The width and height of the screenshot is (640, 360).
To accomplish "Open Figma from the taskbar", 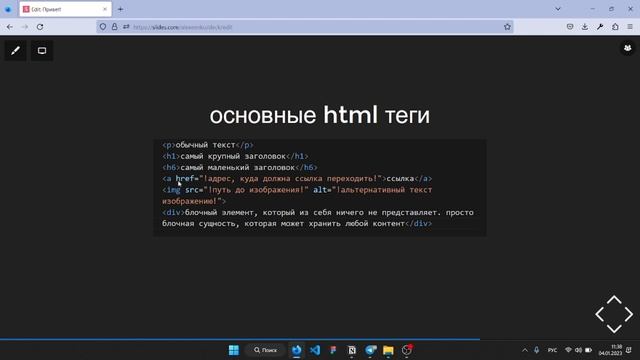I will tap(333, 350).
